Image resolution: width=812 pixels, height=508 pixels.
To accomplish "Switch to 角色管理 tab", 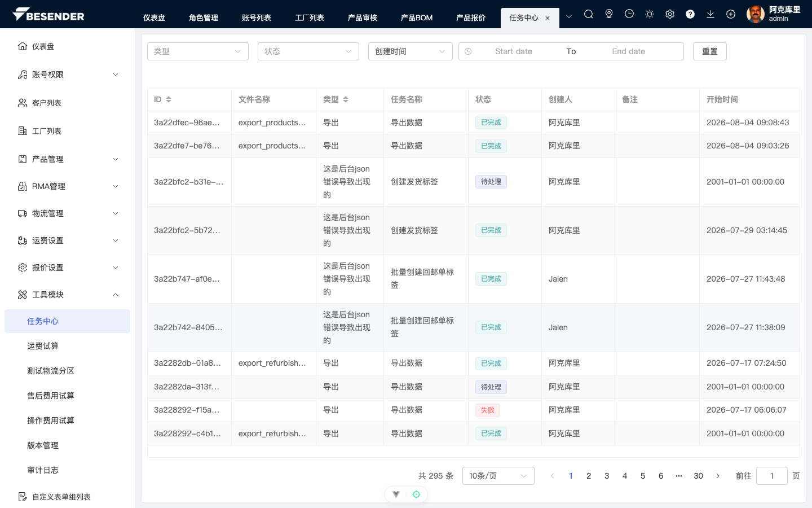I will [x=204, y=18].
